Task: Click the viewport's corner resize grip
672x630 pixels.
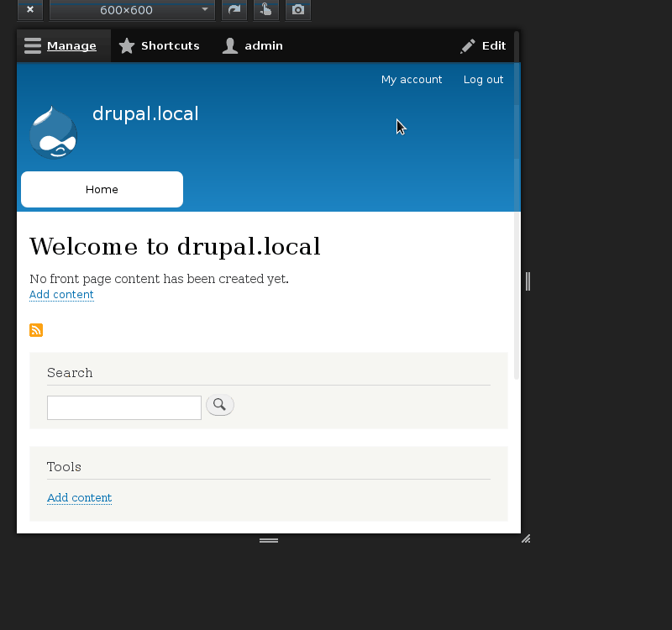Action: pyautogui.click(x=526, y=538)
